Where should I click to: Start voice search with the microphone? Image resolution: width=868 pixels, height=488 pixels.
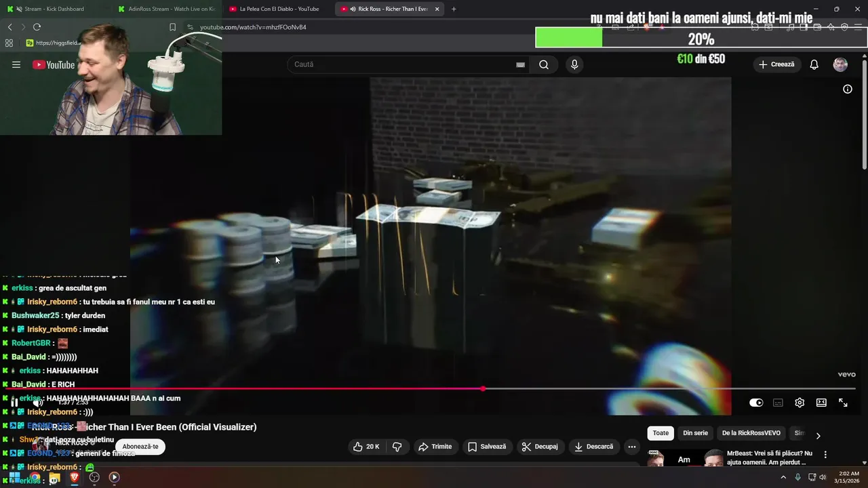tap(574, 64)
